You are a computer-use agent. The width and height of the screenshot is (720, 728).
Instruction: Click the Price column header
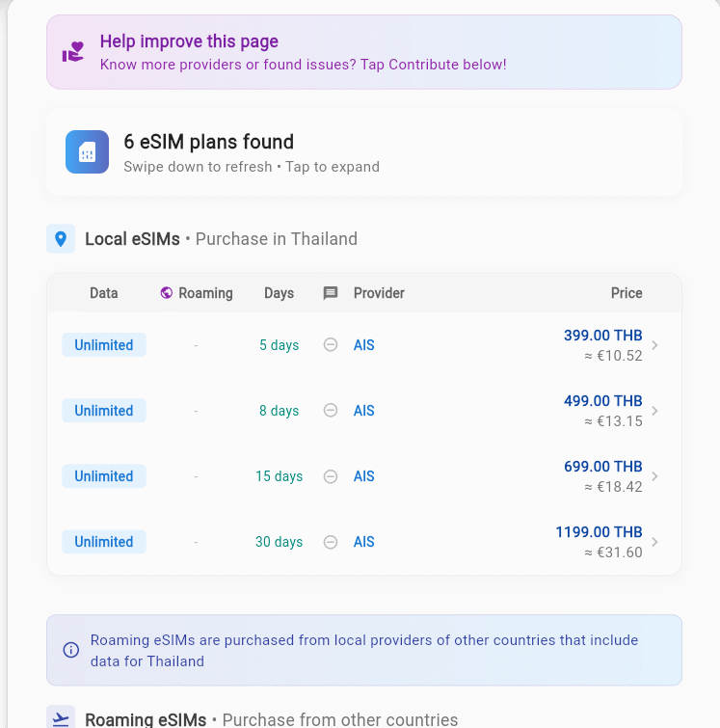pyautogui.click(x=627, y=293)
